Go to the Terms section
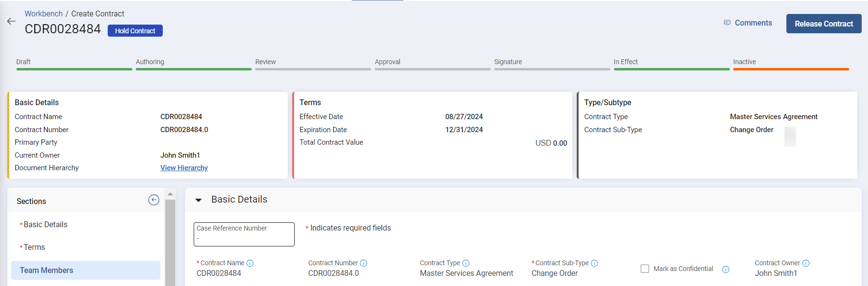Image resolution: width=868 pixels, height=286 pixels. [34, 247]
